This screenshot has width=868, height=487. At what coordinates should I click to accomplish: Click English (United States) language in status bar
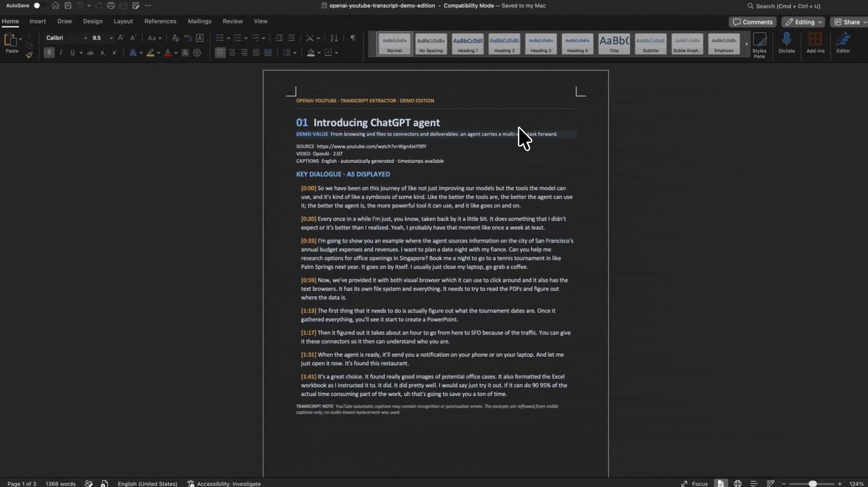tap(148, 483)
